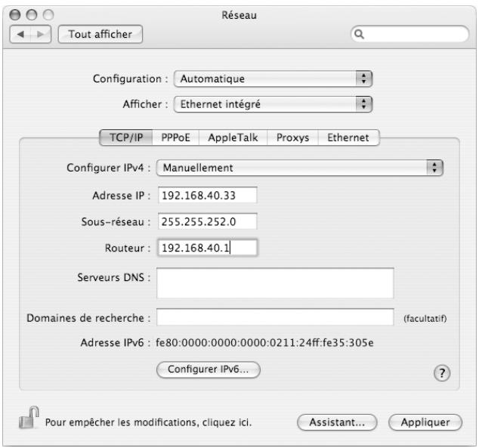Click the Appliquer button
The width and height of the screenshot is (479, 448).
tap(425, 422)
